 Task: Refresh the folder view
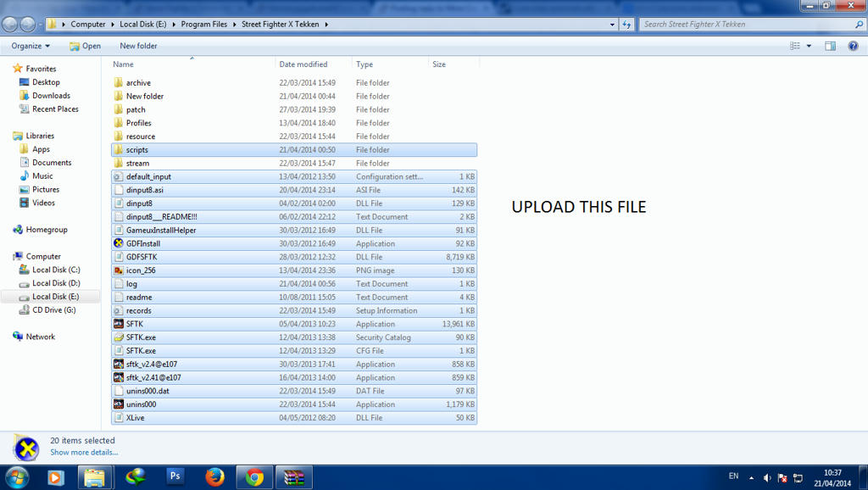(x=626, y=25)
